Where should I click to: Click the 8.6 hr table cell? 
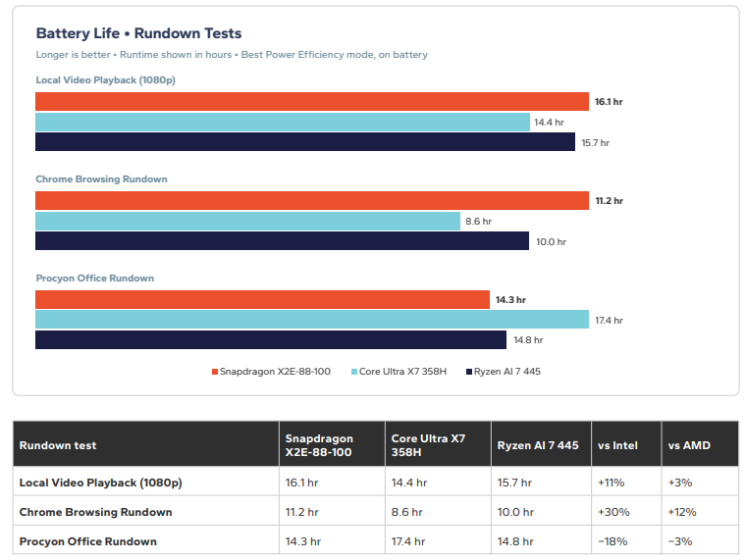(x=438, y=511)
